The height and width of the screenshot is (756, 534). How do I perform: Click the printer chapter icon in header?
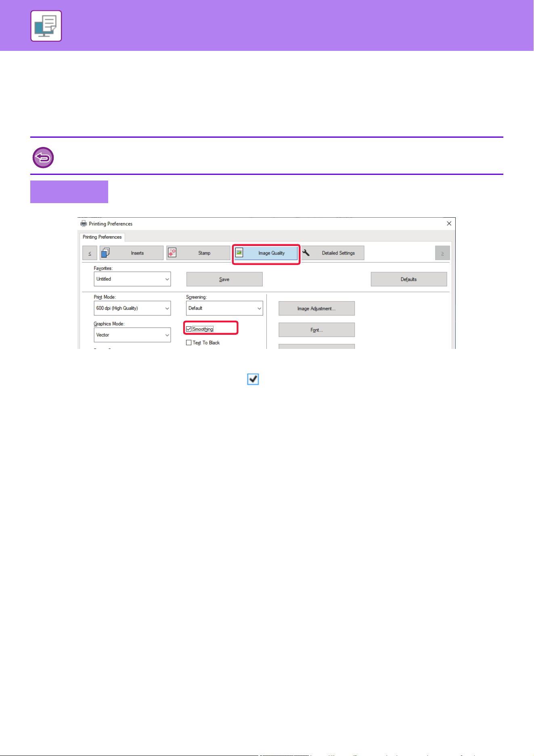pos(46,26)
